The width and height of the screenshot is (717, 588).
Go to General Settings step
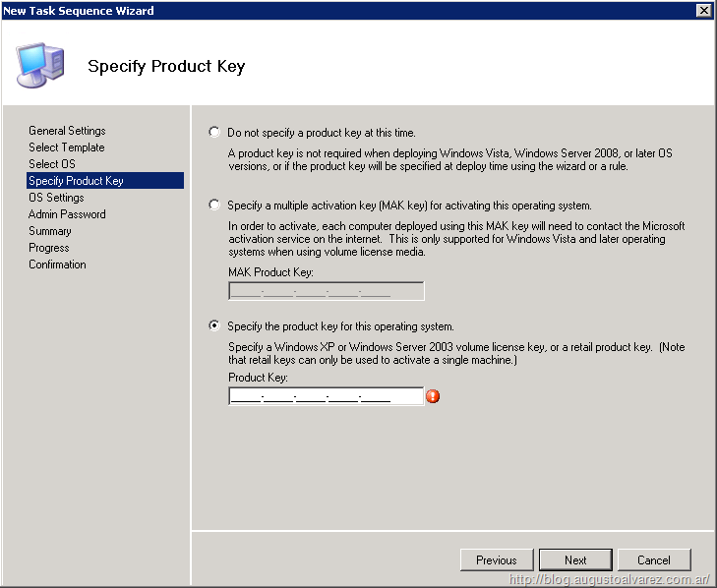click(67, 131)
